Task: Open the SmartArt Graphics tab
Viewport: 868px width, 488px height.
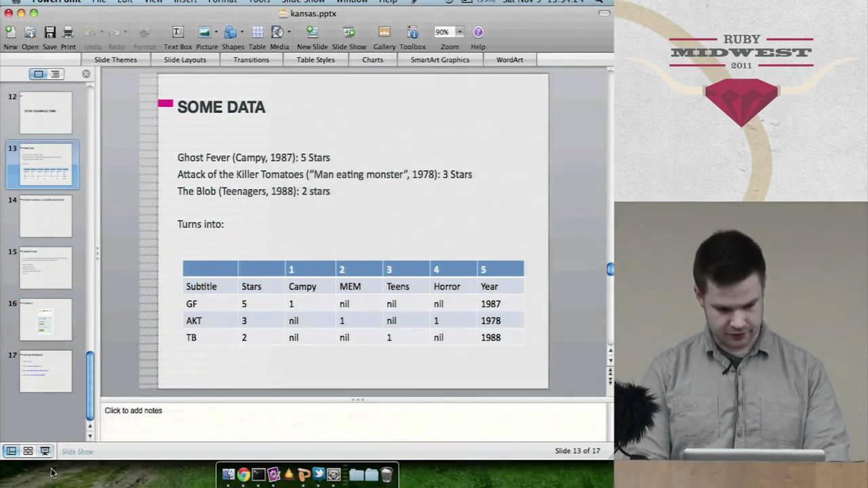Action: click(439, 60)
